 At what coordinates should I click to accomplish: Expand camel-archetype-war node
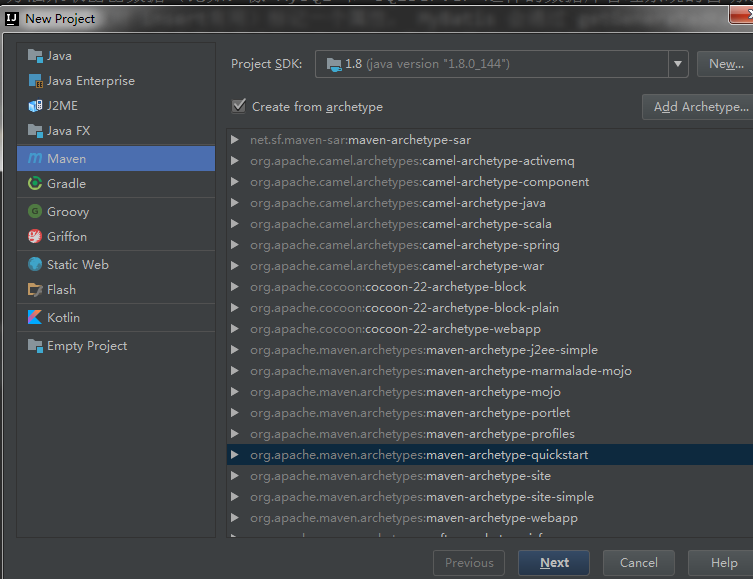click(x=235, y=265)
